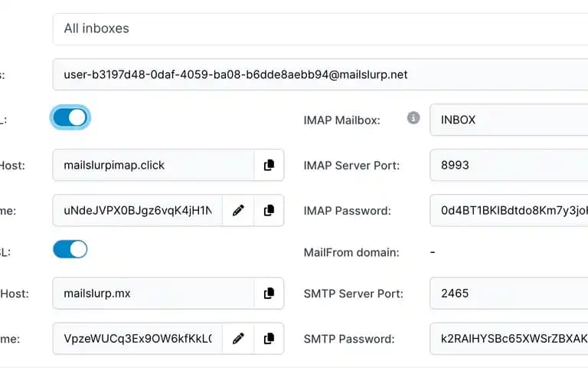Edit the uNdeJVPX0BJgz6vqK4jH1N username with pencil icon
This screenshot has height=368, width=588.
click(x=238, y=210)
